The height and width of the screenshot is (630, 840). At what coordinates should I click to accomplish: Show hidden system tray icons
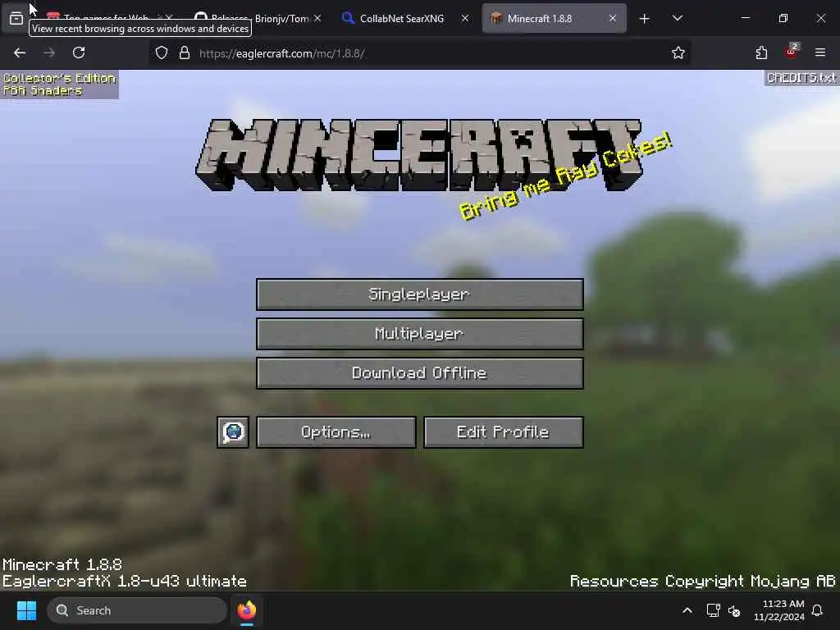[687, 610]
